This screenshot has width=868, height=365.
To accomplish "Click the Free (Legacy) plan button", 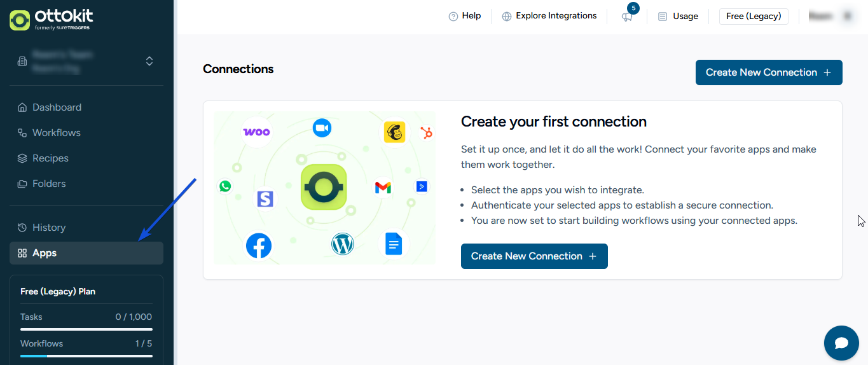I will point(754,17).
